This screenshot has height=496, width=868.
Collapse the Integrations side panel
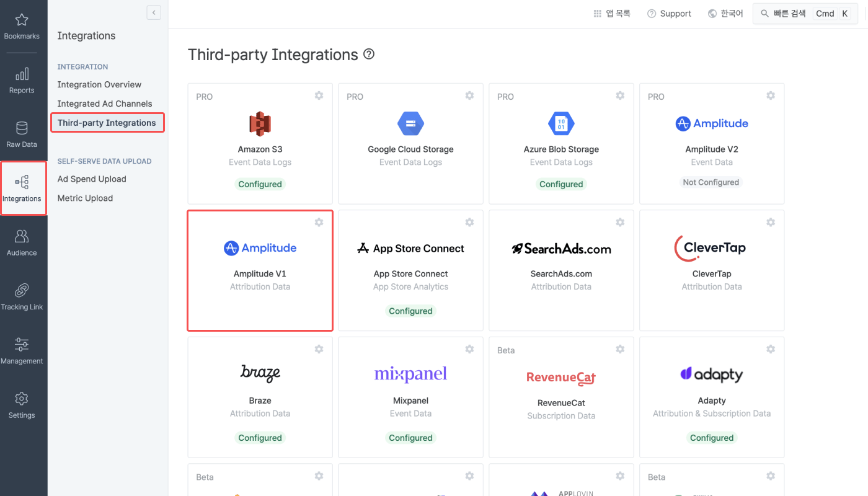(154, 12)
